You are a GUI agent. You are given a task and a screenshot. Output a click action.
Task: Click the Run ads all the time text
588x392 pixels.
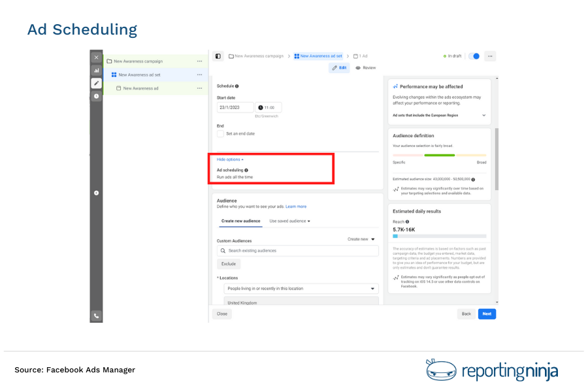pyautogui.click(x=235, y=177)
